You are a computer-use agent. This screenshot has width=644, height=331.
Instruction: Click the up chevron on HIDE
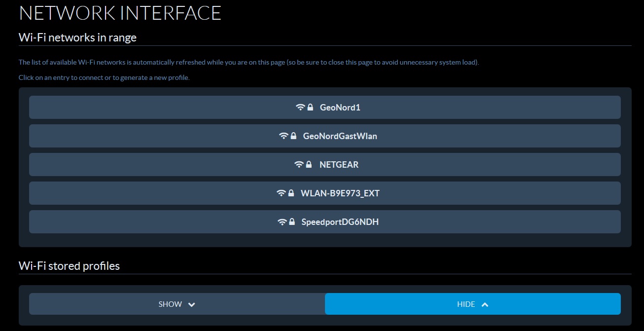point(485,304)
